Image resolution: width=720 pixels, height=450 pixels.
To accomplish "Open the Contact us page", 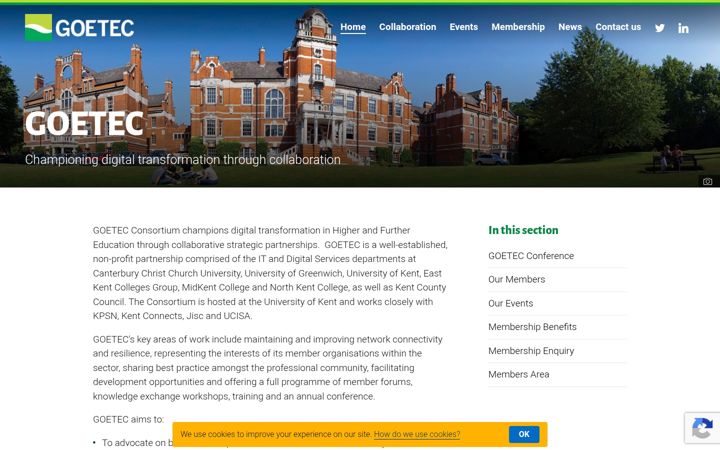I will point(618,27).
